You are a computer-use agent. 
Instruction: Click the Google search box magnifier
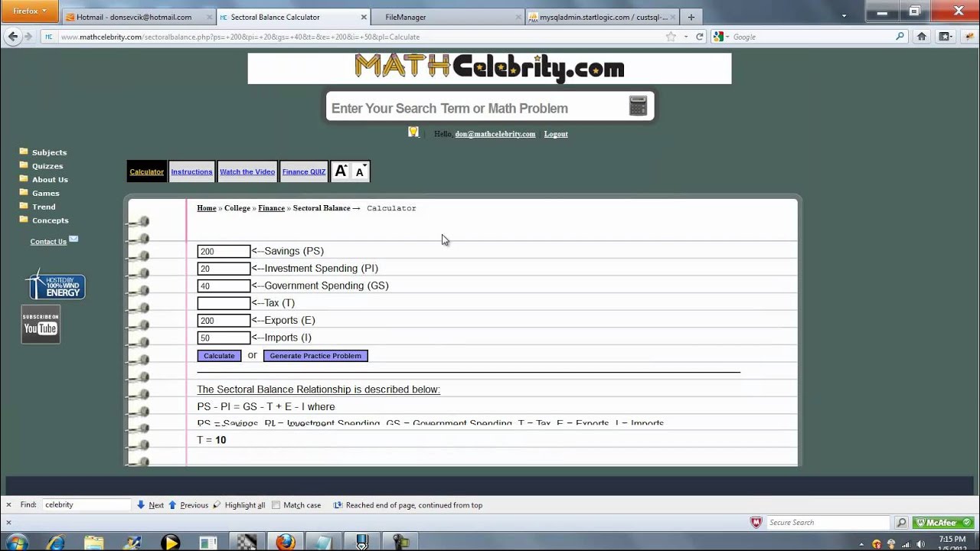click(x=900, y=37)
